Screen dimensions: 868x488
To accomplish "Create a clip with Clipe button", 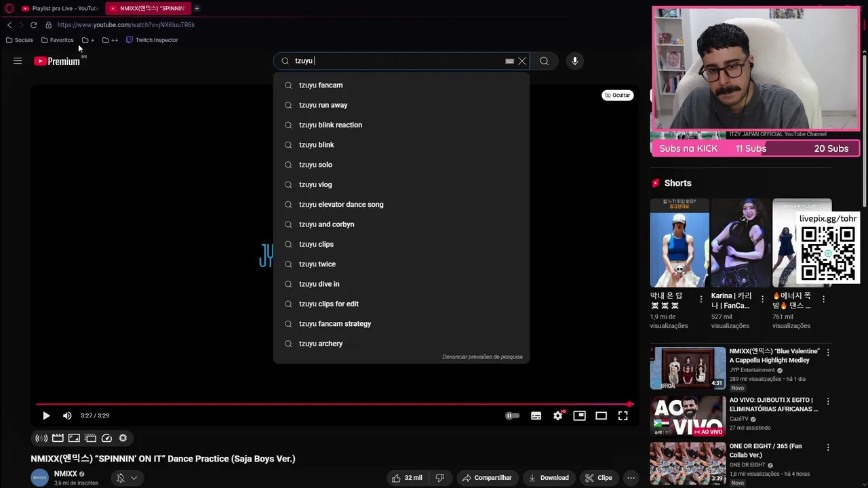I will [x=598, y=478].
